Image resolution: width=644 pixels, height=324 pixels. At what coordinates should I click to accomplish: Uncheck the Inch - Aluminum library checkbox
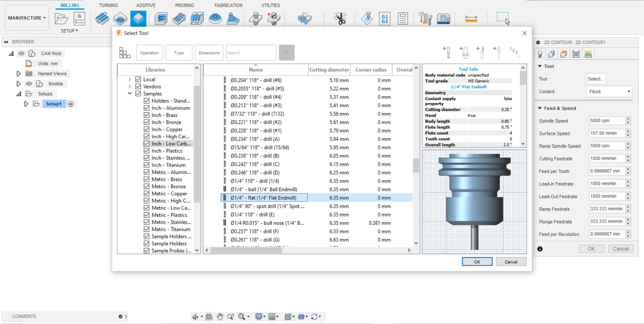tap(147, 108)
